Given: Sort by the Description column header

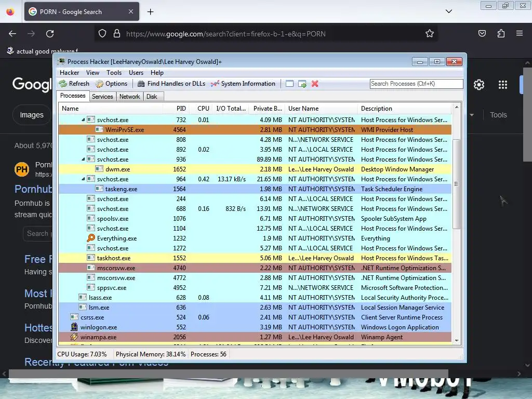Looking at the screenshot, I should 405,109.
